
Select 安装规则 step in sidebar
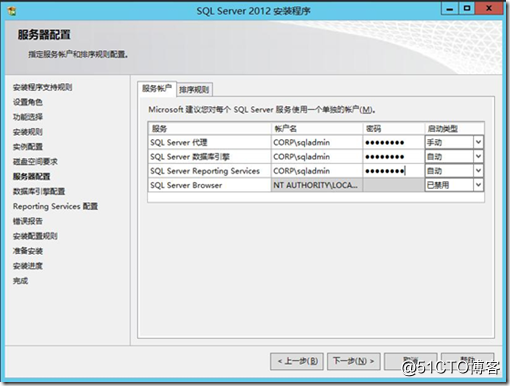point(28,132)
